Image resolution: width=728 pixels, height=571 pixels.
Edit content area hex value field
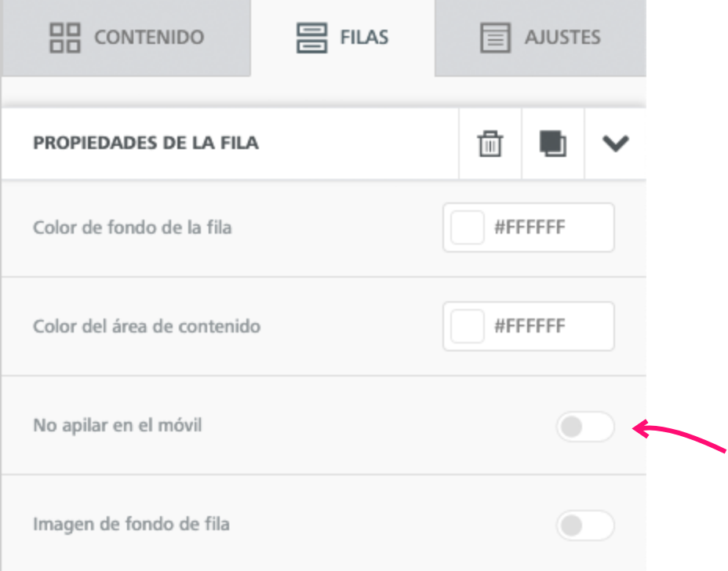[x=530, y=326]
